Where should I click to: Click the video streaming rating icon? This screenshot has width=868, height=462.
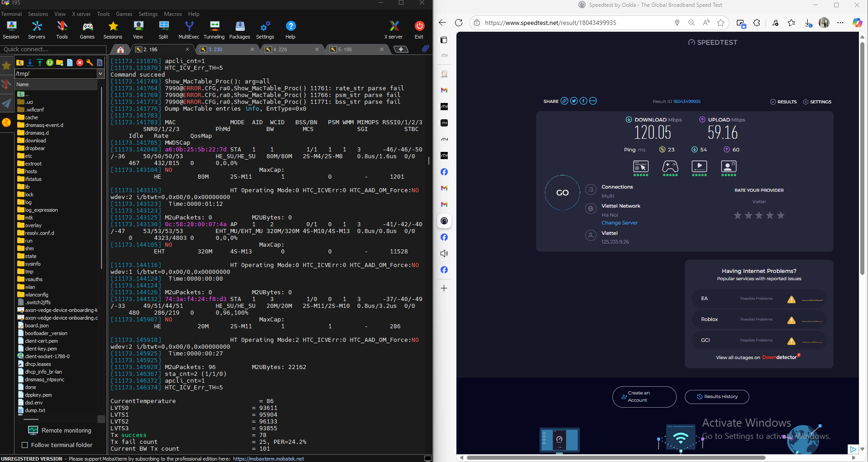pos(699,168)
